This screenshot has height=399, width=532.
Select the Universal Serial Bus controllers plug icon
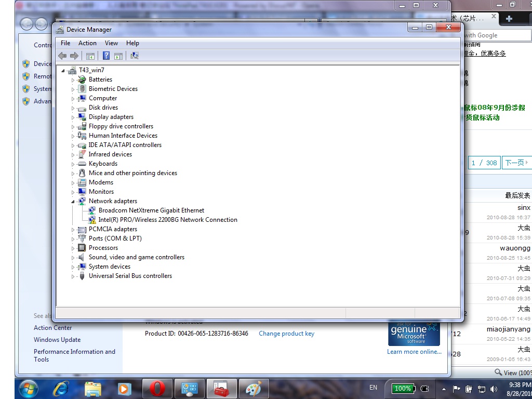[82, 276]
